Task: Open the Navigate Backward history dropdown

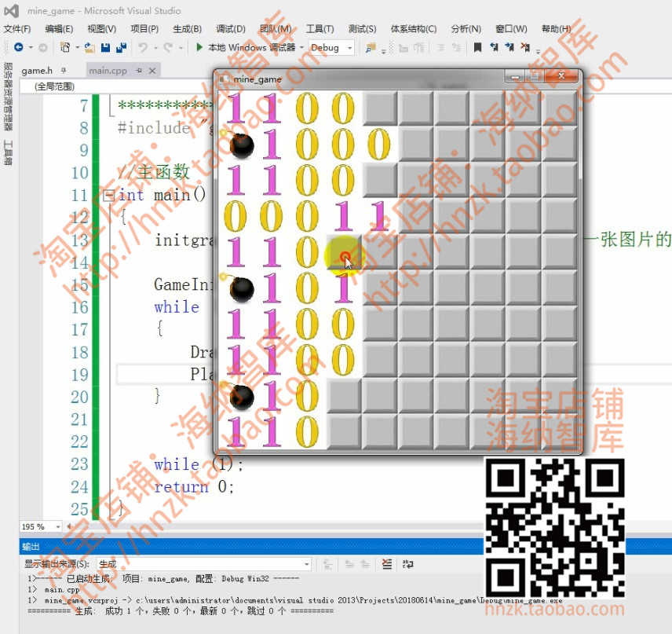Action: tap(31, 48)
